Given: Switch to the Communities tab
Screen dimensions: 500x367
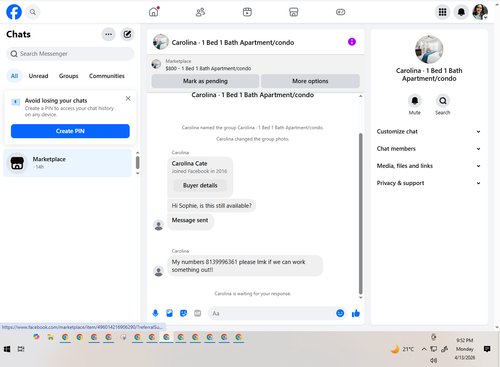Looking at the screenshot, I should point(107,76).
